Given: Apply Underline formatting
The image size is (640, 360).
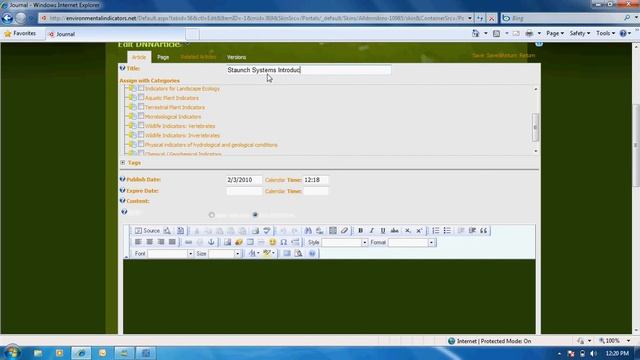Looking at the screenshot, I should (x=383, y=231).
